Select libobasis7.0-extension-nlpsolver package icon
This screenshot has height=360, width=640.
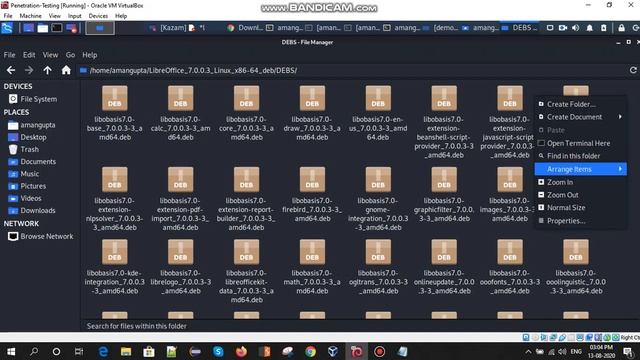(x=115, y=179)
